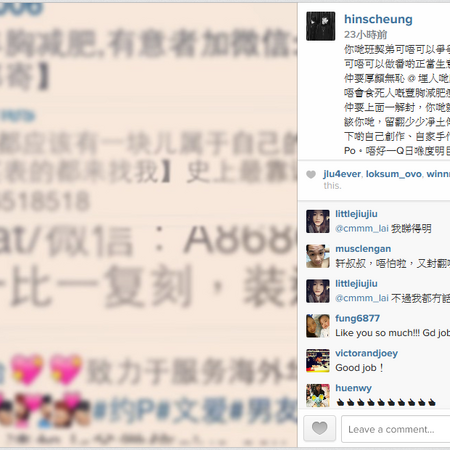Visit the fung6877 username link
Screen dimensions: 450x450
357,318
